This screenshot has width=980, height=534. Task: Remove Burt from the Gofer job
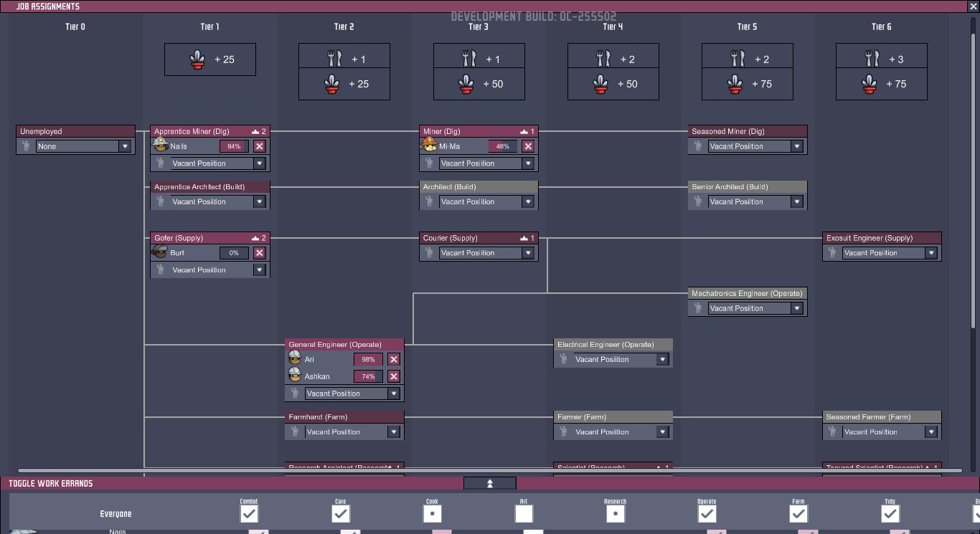coord(260,253)
